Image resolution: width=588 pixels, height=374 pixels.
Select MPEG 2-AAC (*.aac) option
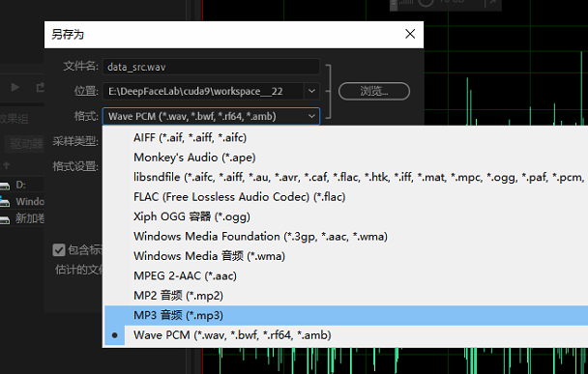(x=346, y=275)
